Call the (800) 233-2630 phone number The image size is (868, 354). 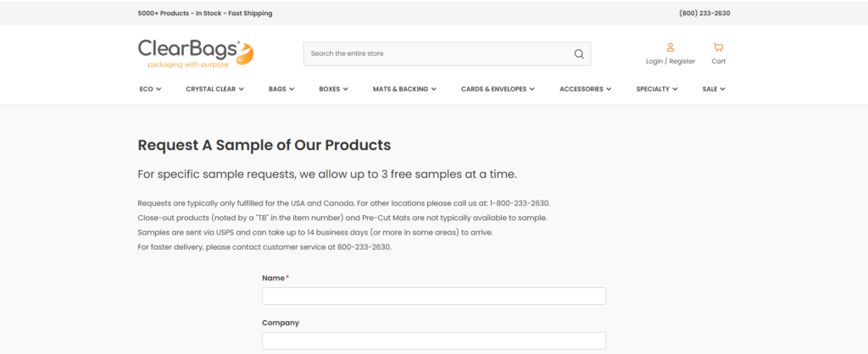click(x=704, y=14)
